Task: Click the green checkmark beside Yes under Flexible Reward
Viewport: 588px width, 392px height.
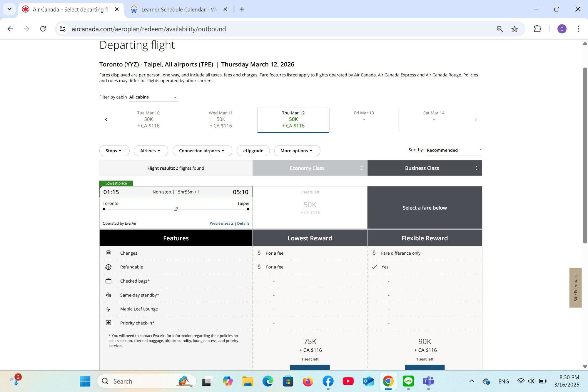Action: (x=374, y=267)
